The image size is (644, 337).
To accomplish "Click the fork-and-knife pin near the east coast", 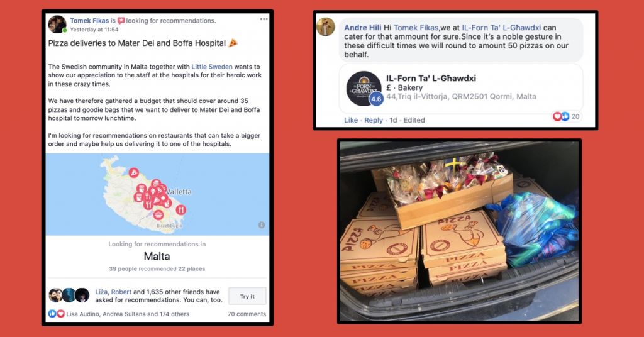I will point(180,210).
